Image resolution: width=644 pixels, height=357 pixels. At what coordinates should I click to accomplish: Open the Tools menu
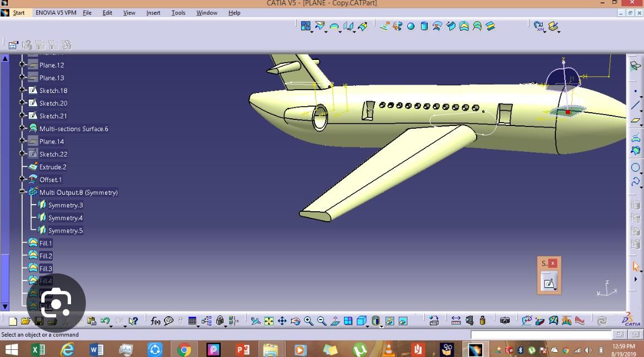point(178,13)
